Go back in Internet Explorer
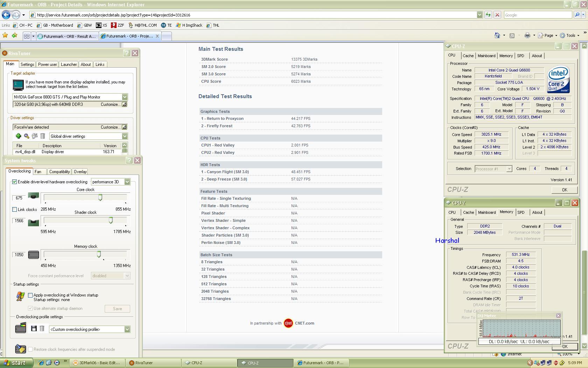 coord(6,15)
